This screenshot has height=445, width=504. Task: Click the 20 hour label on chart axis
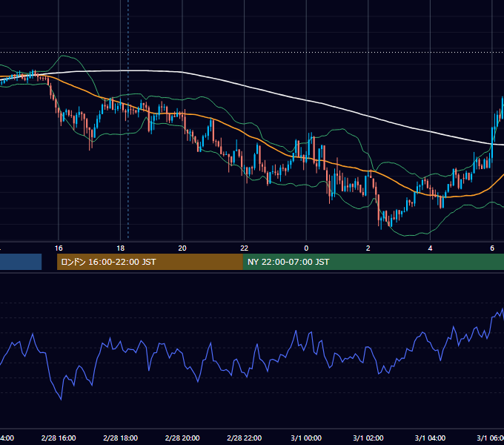tap(182, 248)
